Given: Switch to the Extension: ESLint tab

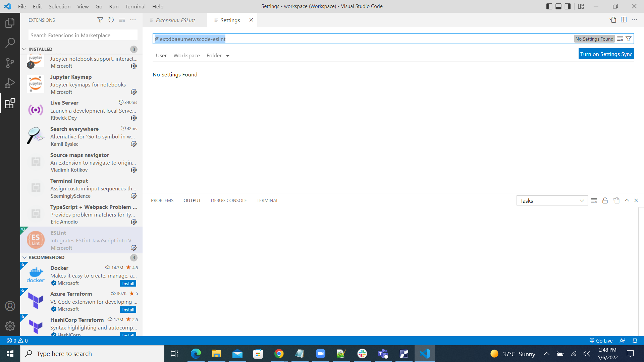Looking at the screenshot, I should click(175, 20).
